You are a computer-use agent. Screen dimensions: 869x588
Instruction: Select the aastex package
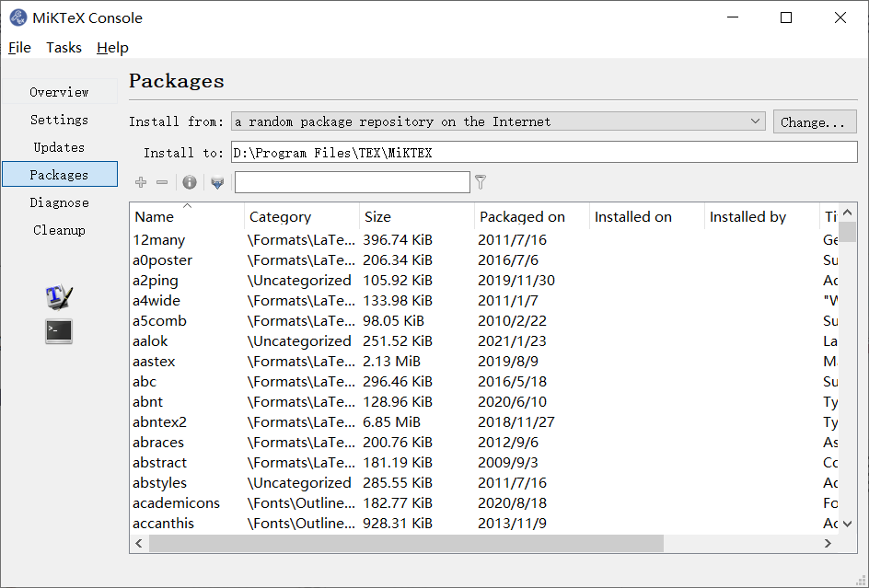coord(485,362)
